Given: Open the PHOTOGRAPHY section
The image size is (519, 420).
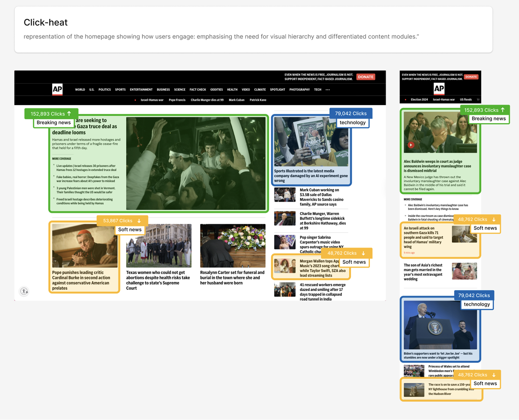Looking at the screenshot, I should click(299, 90).
